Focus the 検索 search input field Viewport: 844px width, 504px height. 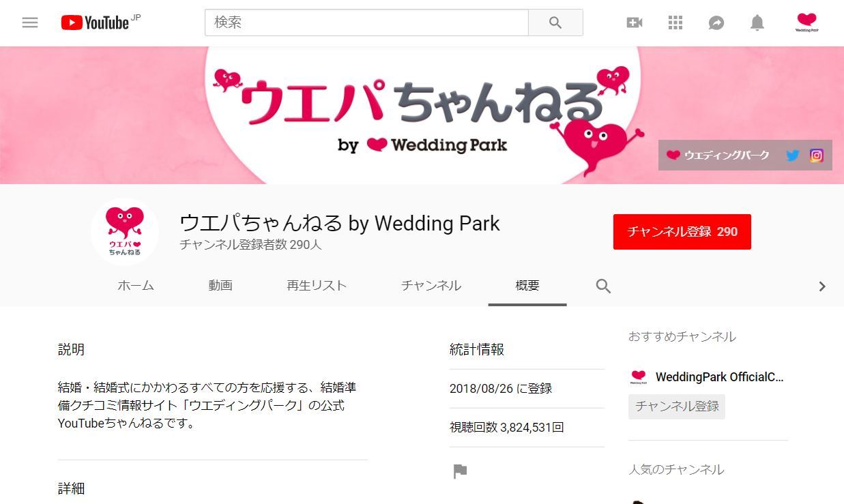pyautogui.click(x=366, y=23)
